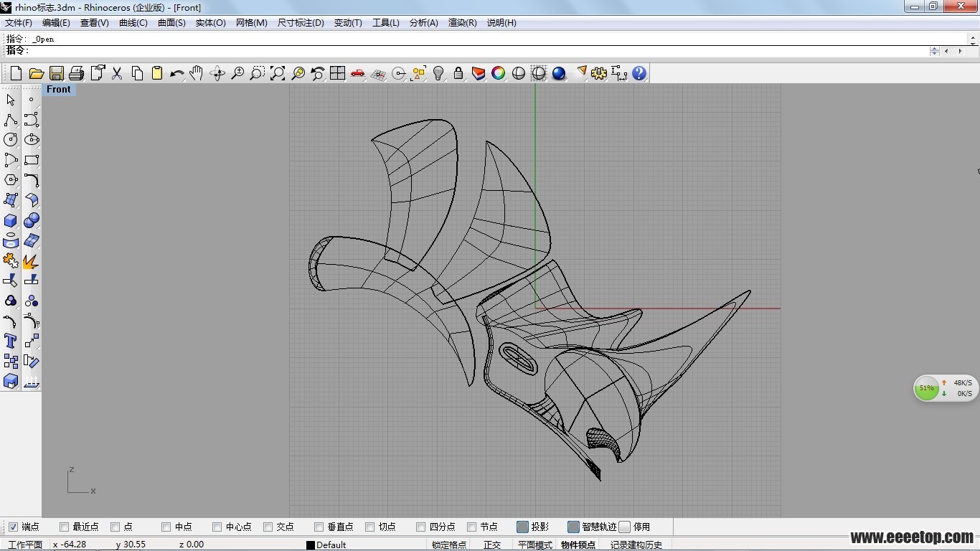Uncheck the 端点 osnap checkbox
Screen dimensions: 980x551
tap(13, 527)
